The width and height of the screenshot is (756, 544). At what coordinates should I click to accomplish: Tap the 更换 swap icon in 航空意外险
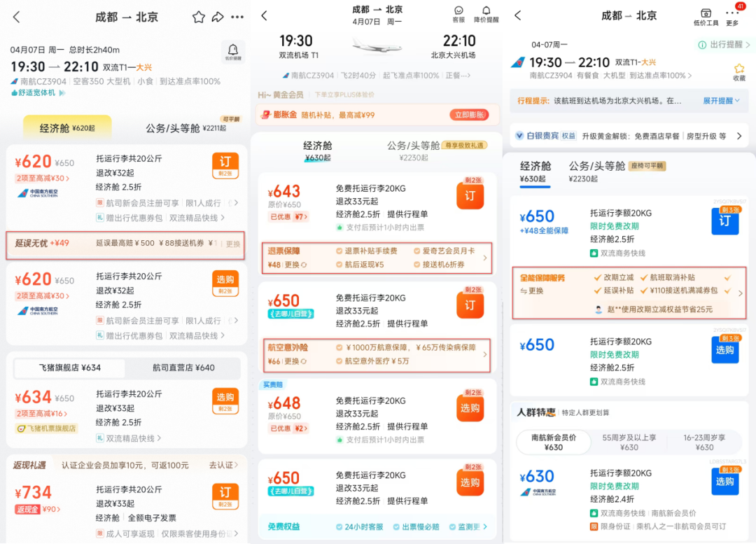click(x=304, y=361)
